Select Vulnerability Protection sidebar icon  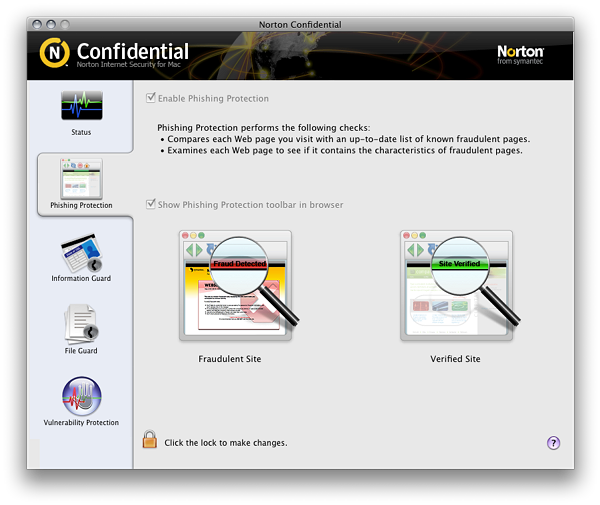click(x=81, y=395)
